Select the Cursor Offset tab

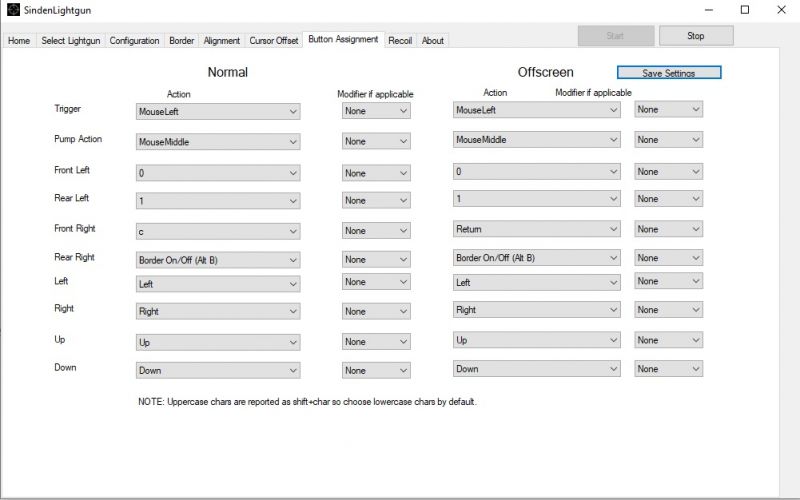point(273,41)
